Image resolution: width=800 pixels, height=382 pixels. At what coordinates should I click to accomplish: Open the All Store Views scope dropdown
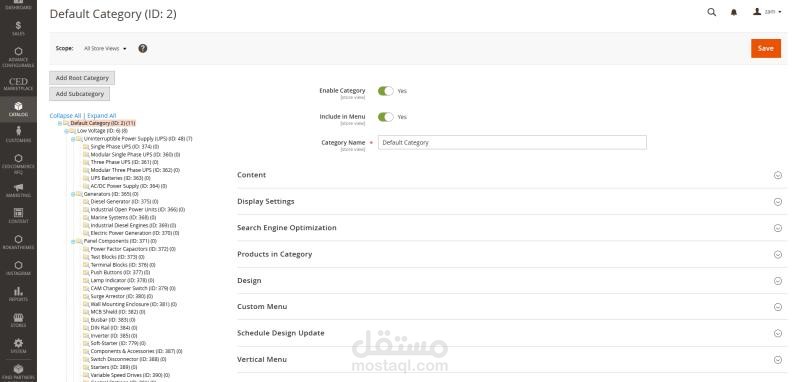(x=105, y=48)
